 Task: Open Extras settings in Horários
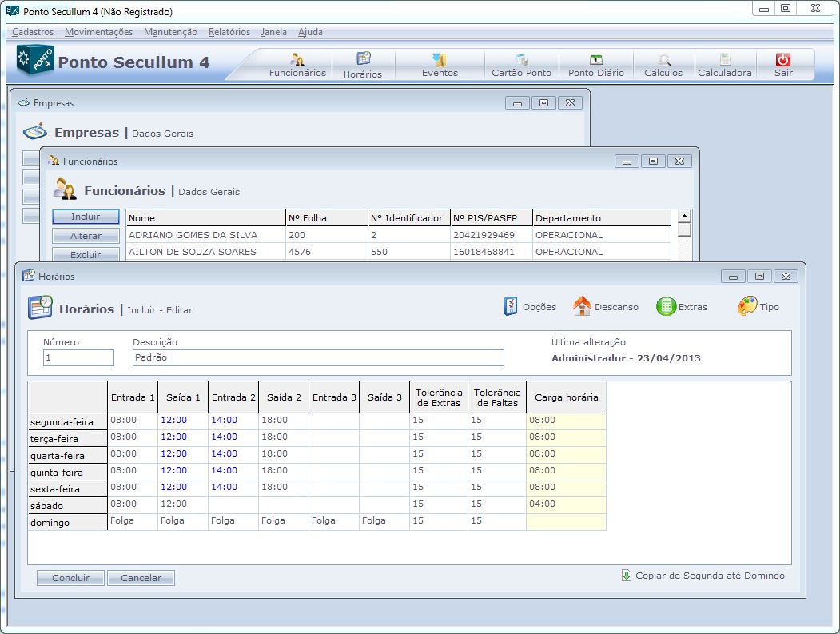[682, 306]
